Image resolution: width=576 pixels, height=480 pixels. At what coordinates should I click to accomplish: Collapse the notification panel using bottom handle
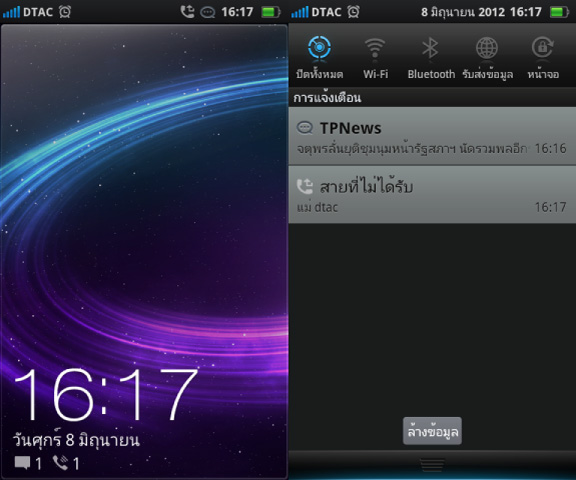pos(432,465)
